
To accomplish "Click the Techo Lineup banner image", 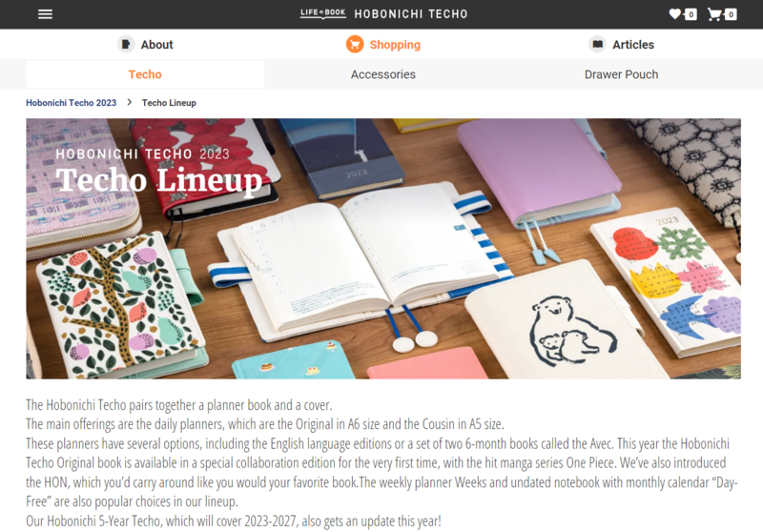I will 383,249.
